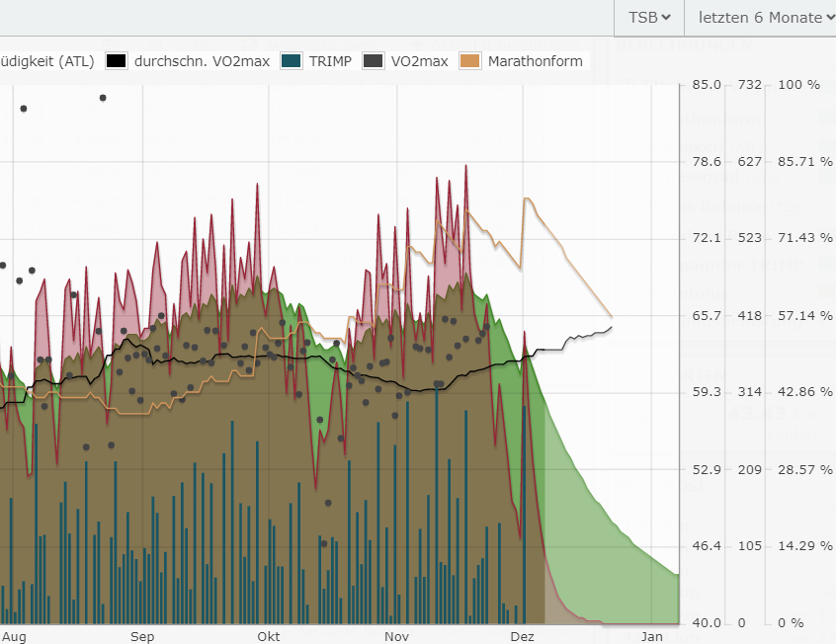Toggle the Marathonform legend label
The width and height of the screenshot is (836, 644).
pyautogui.click(x=535, y=61)
